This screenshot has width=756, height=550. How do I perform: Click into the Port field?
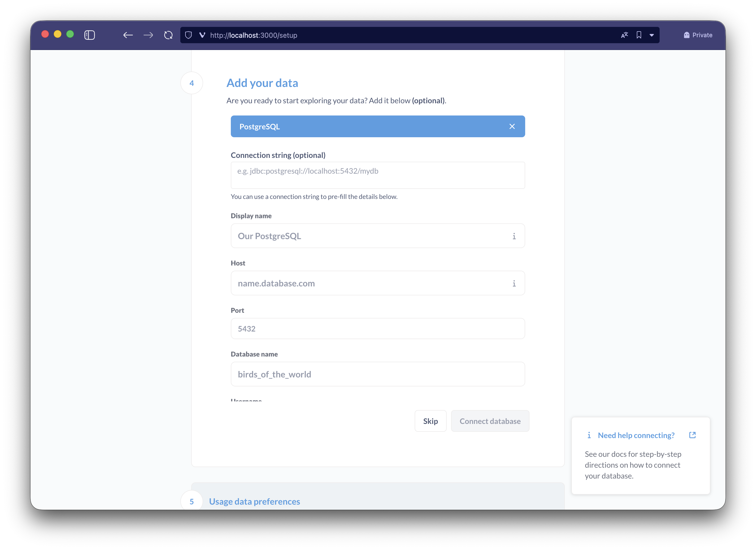point(378,329)
